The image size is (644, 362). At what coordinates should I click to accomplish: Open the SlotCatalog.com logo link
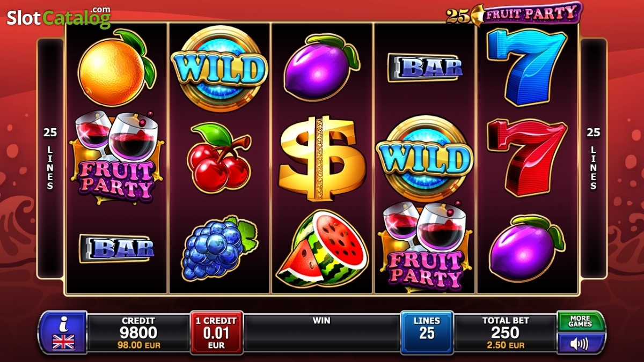58,17
